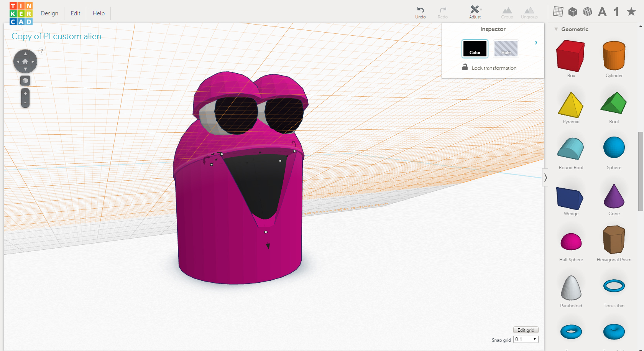
Task: Open the Help menu
Action: [x=99, y=13]
